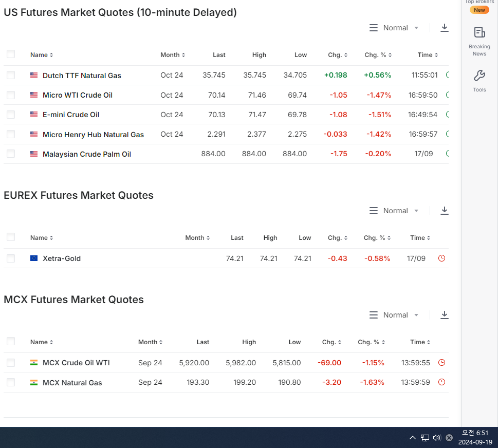Image resolution: width=498 pixels, height=448 pixels.
Task: Click the EU flag beside Xetra-Gold
Action: pos(34,258)
